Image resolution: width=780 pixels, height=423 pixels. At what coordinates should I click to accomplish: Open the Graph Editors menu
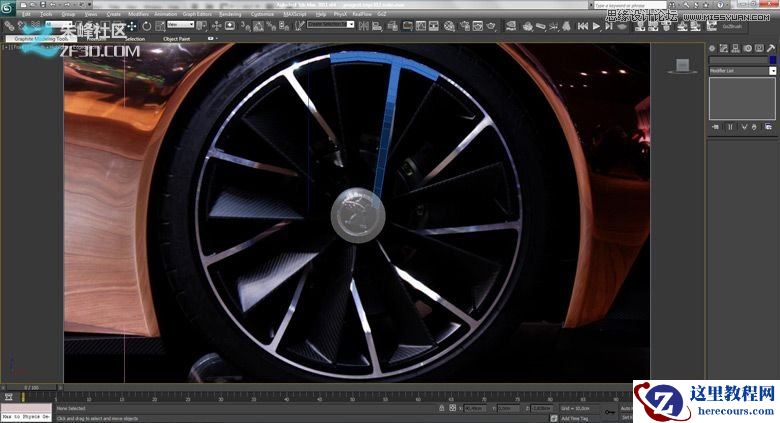click(x=197, y=14)
